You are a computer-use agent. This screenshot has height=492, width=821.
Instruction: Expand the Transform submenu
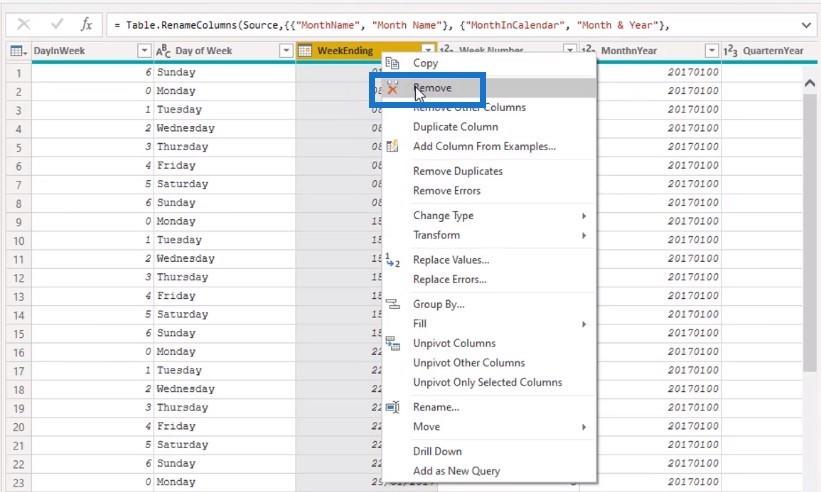pyautogui.click(x=584, y=236)
